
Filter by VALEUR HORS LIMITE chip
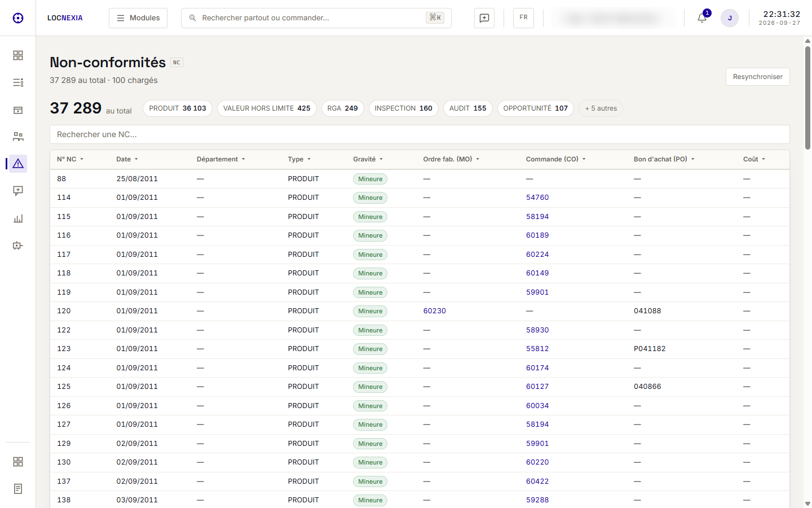pyautogui.click(x=267, y=108)
